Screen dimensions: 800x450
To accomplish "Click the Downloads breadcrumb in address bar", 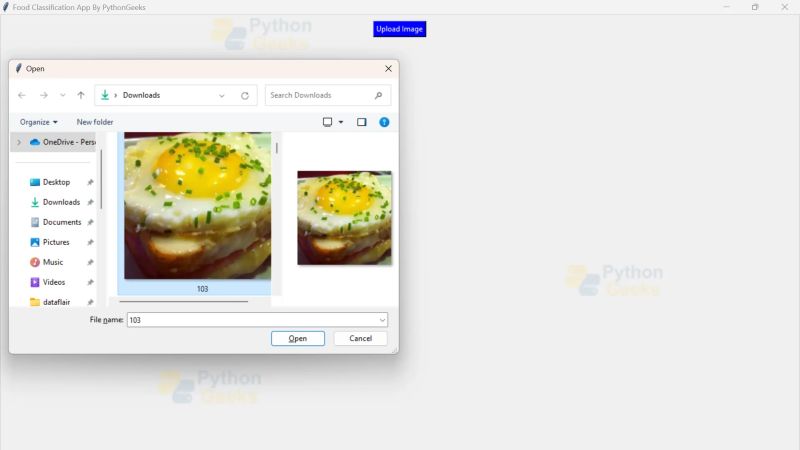I will point(141,95).
